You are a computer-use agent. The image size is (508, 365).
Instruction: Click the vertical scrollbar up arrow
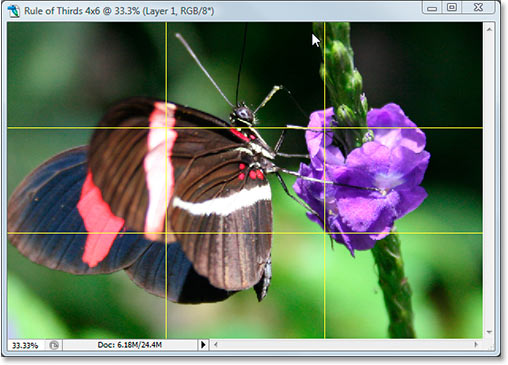489,30
